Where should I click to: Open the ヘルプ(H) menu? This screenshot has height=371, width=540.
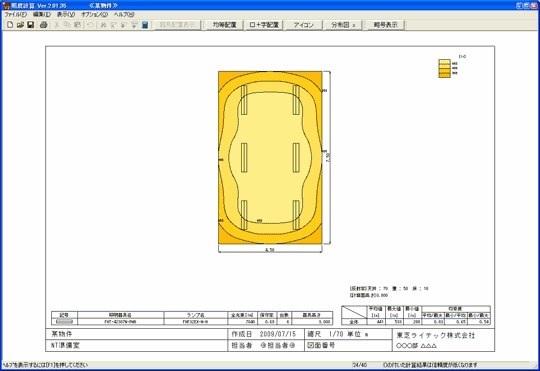coord(124,14)
